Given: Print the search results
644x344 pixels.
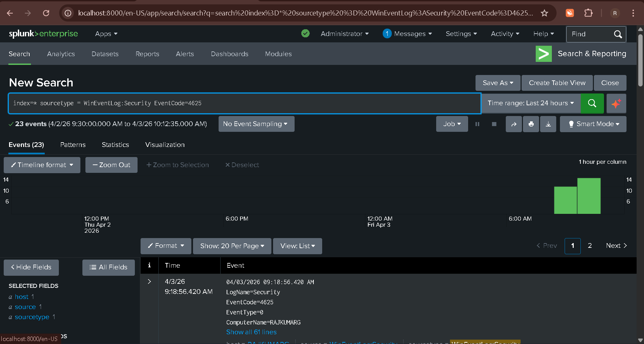Looking at the screenshot, I should [x=531, y=124].
